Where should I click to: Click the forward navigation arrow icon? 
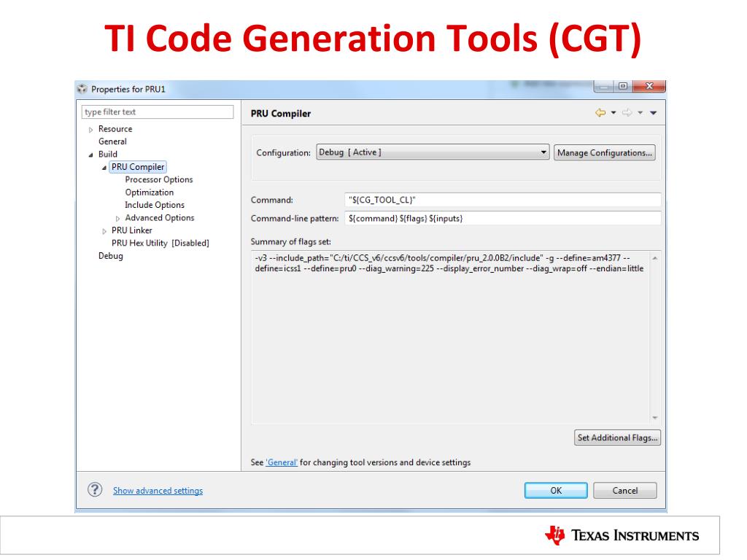click(627, 113)
